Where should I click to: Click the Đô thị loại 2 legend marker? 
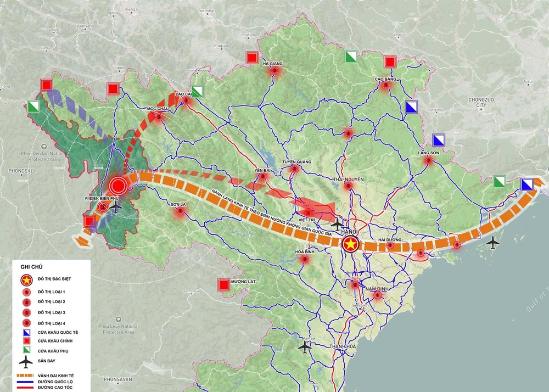[x=26, y=302]
